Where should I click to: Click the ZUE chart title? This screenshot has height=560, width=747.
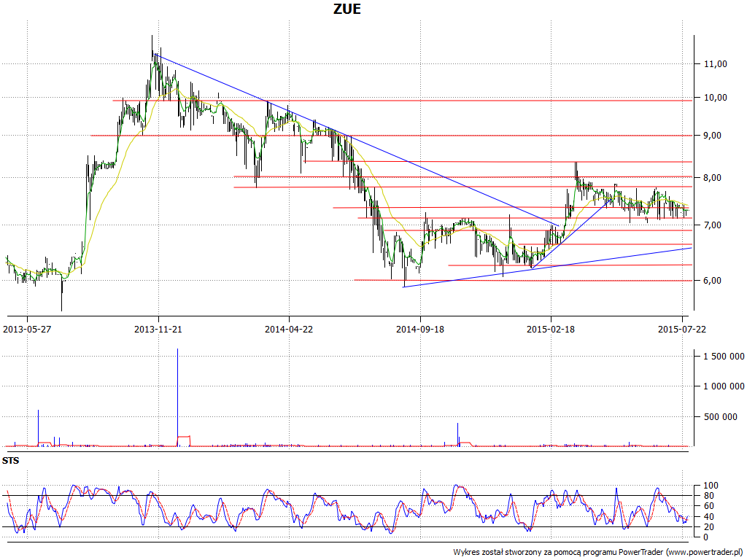tap(347, 9)
